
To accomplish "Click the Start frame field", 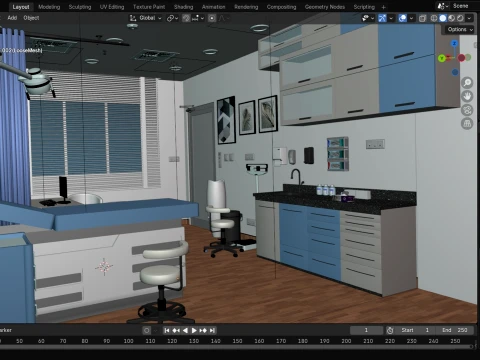I will [x=415, y=330].
